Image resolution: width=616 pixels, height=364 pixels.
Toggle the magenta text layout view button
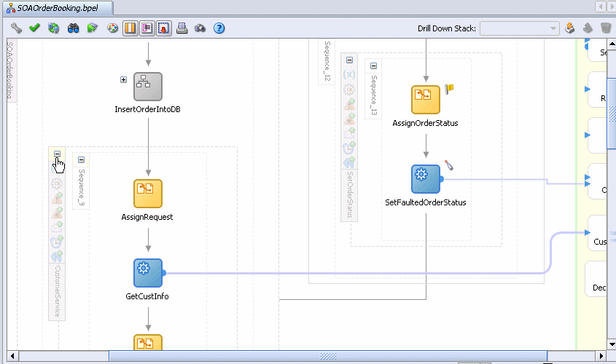point(148,28)
